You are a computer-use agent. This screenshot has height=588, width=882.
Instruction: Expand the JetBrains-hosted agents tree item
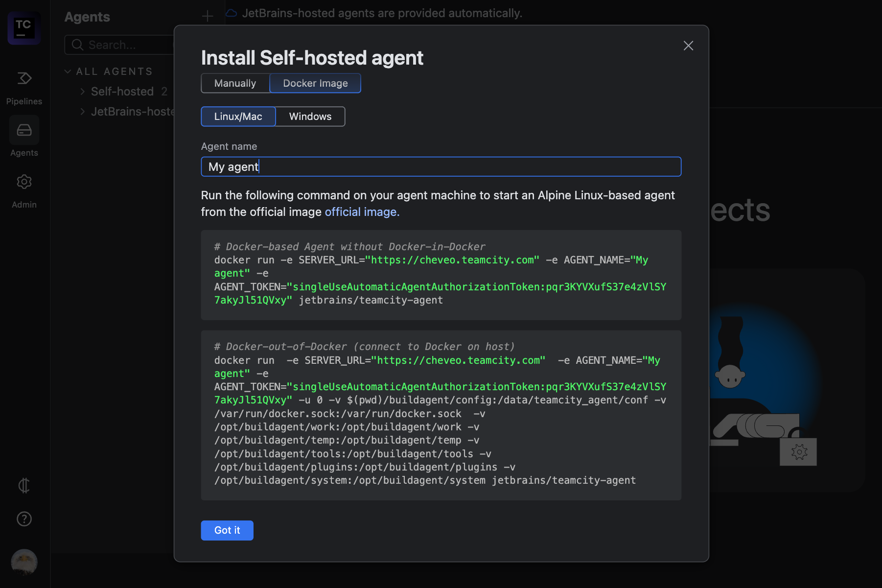(x=82, y=112)
